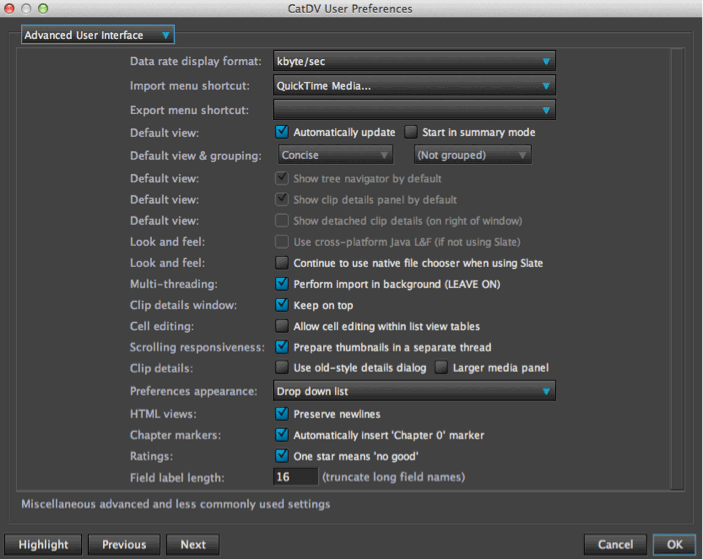
Task: Expand the Import menu shortcut list
Action: click(414, 85)
